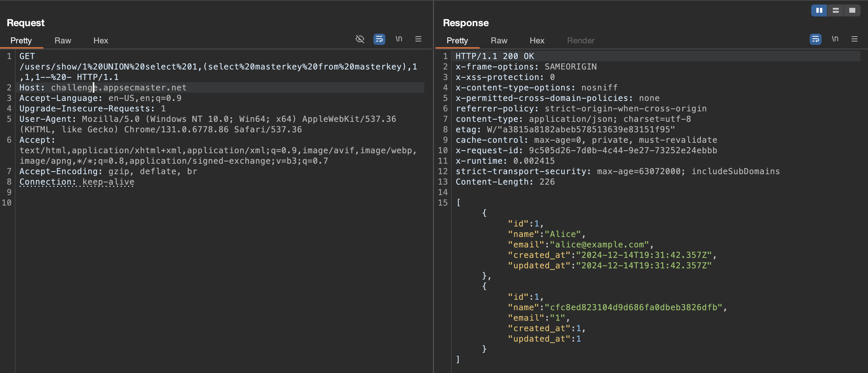
Task: Click the Request panel title
Action: pyautogui.click(x=25, y=23)
